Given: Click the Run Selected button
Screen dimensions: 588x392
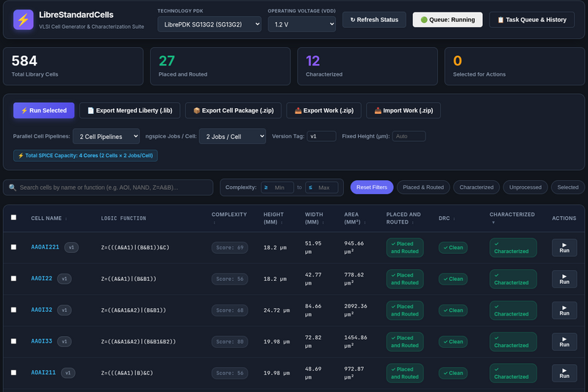Looking at the screenshot, I should (x=44, y=110).
